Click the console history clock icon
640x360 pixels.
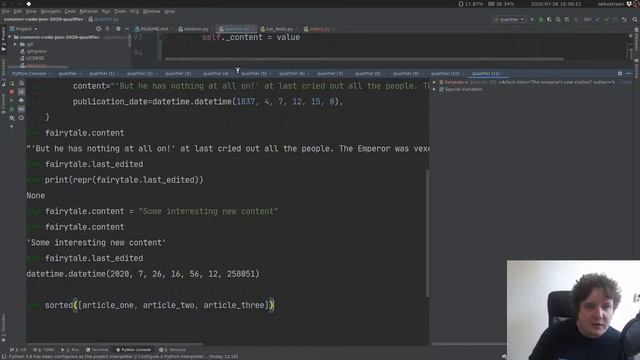21,118
